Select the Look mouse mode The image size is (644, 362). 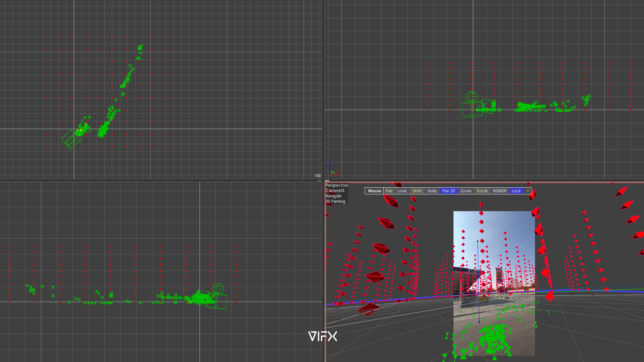402,191
